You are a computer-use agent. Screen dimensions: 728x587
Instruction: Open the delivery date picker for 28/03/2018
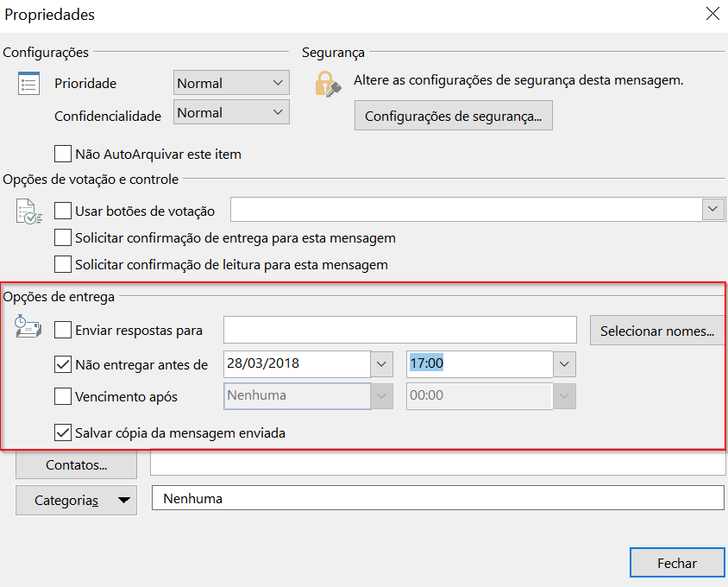(x=382, y=364)
